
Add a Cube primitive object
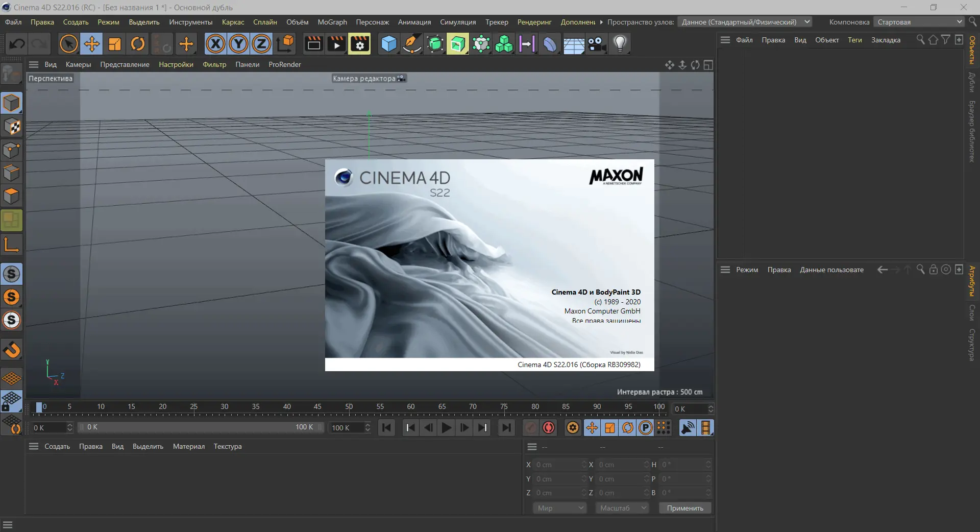(389, 44)
